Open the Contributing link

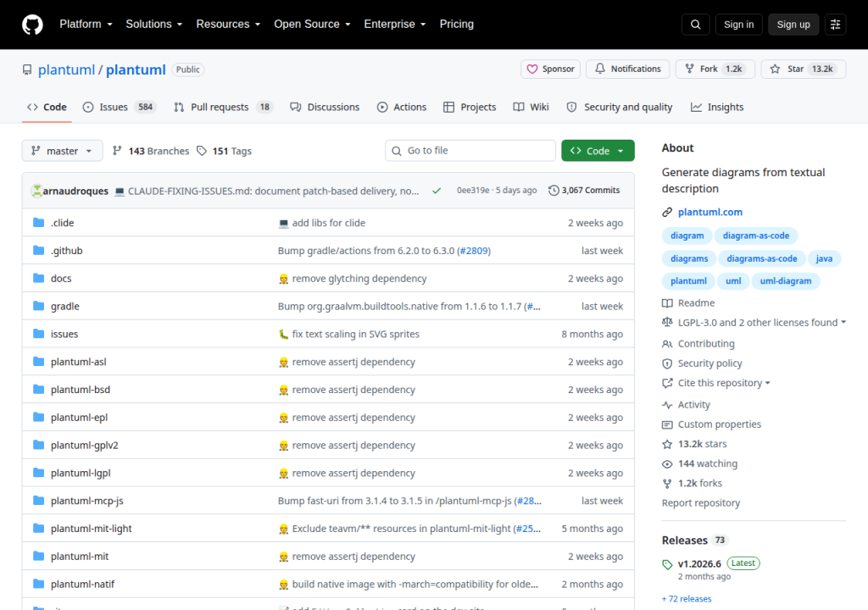706,344
